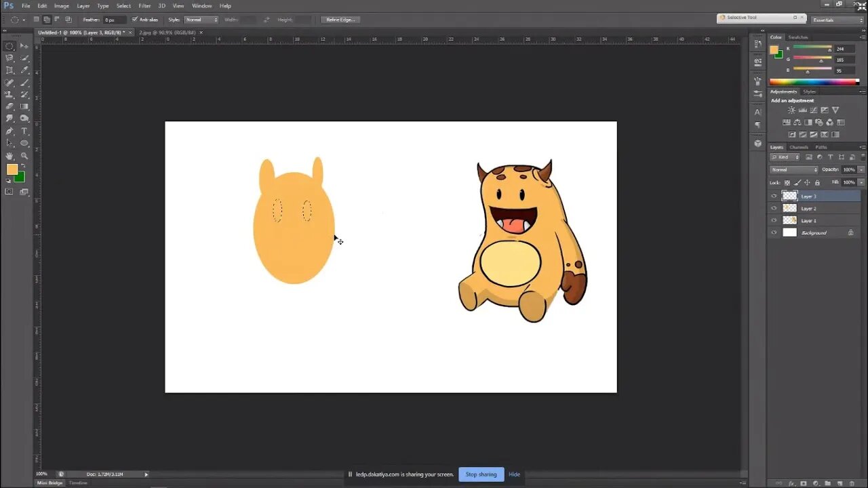This screenshot has width=868, height=488.
Task: Toggle Lock position
Action: coord(807,182)
